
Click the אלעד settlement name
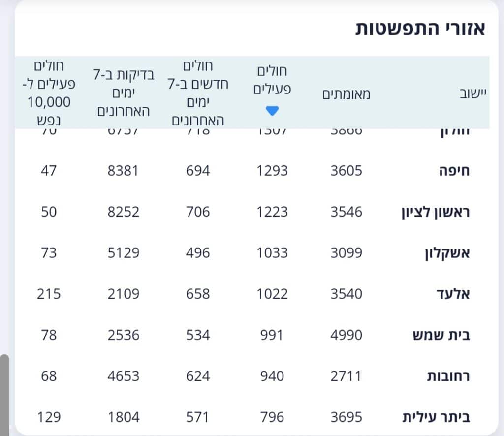pos(453,294)
